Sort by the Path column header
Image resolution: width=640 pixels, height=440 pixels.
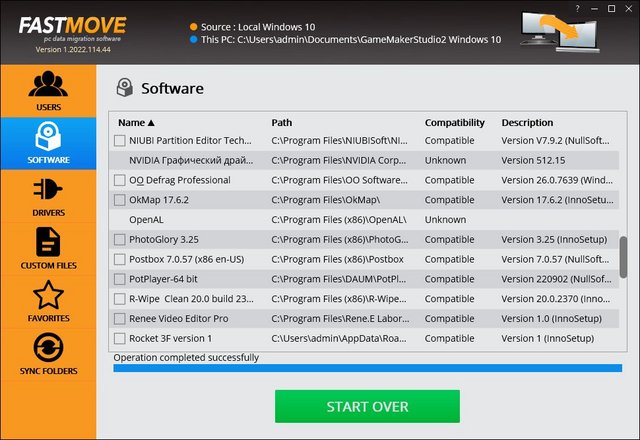(282, 122)
